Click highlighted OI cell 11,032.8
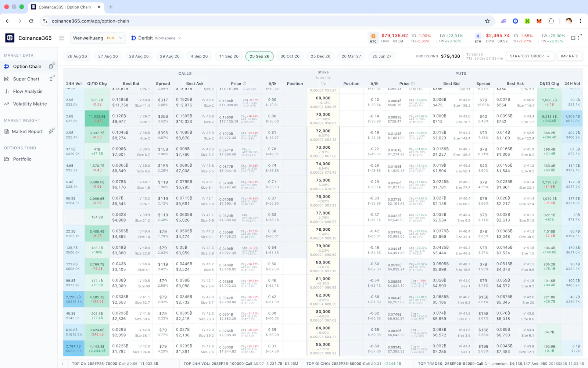The image size is (588, 368). tap(97, 118)
